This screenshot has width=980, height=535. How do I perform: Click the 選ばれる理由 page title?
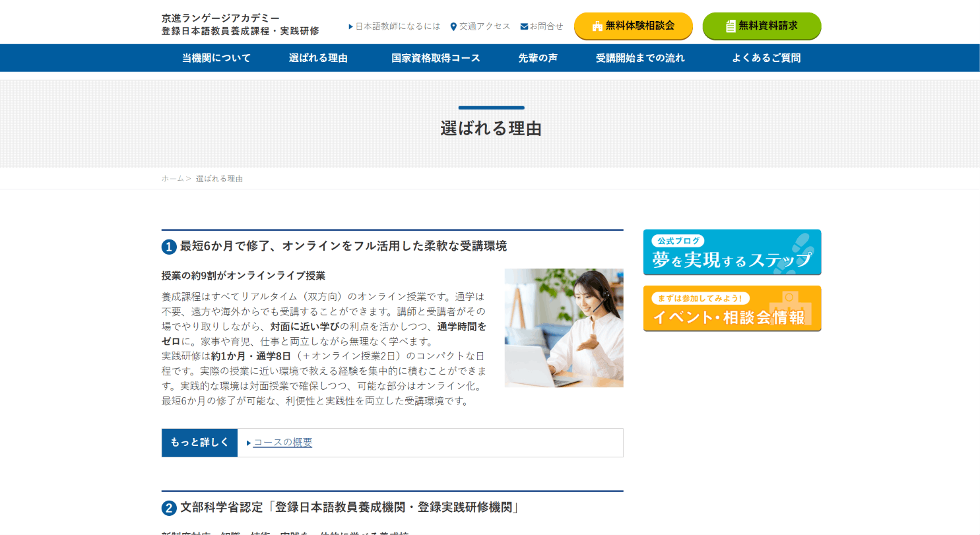pyautogui.click(x=491, y=129)
